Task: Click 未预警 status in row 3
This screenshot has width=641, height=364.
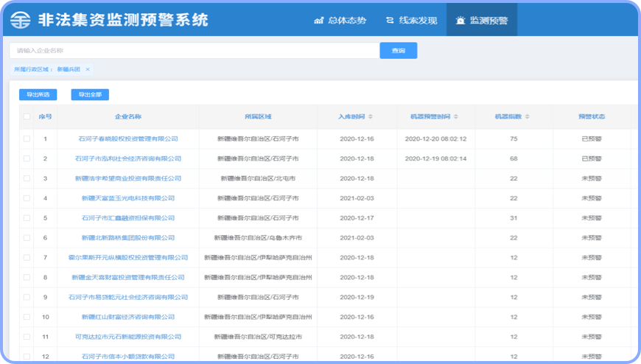Action: tap(592, 178)
